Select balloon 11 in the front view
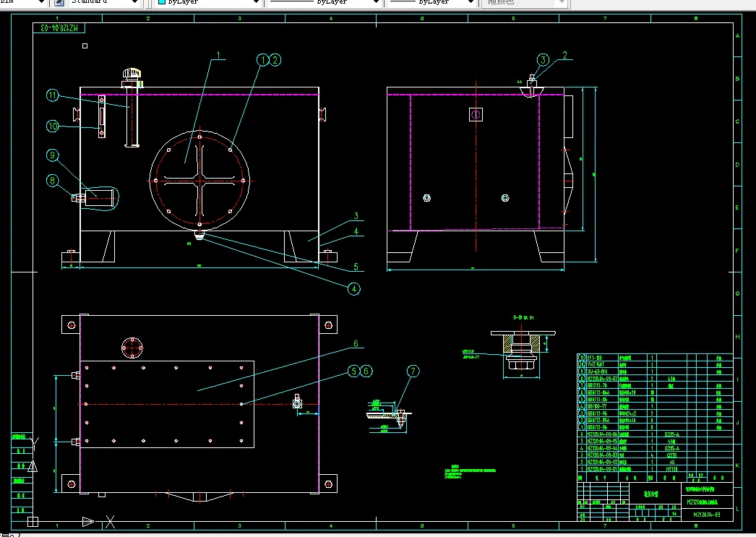 tap(53, 95)
